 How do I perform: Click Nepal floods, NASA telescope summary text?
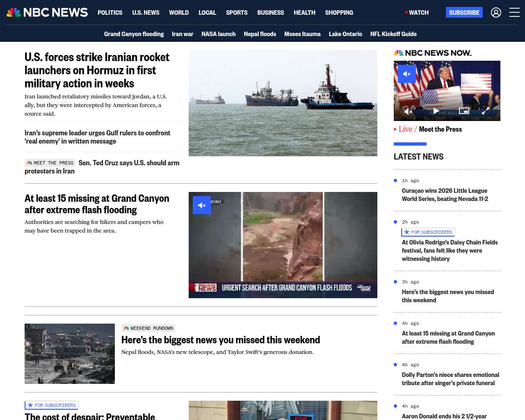coord(217,352)
